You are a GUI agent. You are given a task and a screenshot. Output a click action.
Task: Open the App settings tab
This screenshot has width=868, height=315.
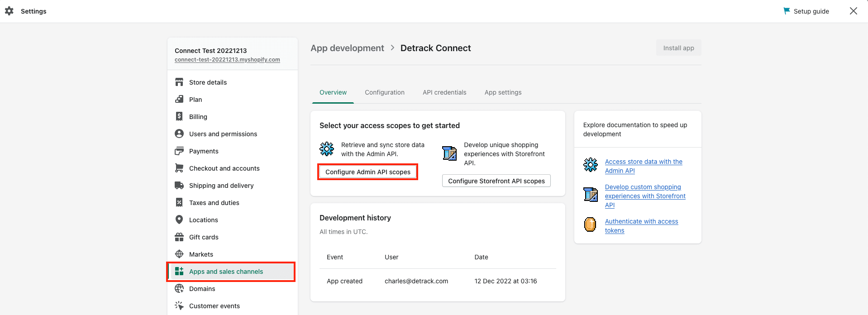(503, 92)
